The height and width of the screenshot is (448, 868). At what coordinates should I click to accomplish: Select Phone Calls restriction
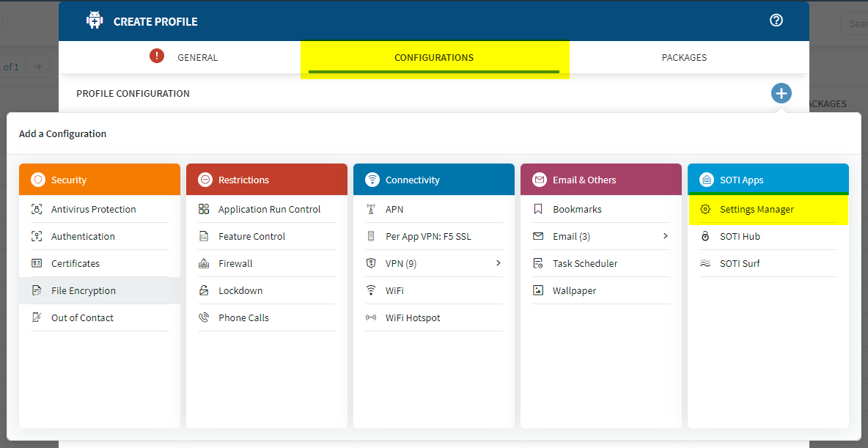243,318
